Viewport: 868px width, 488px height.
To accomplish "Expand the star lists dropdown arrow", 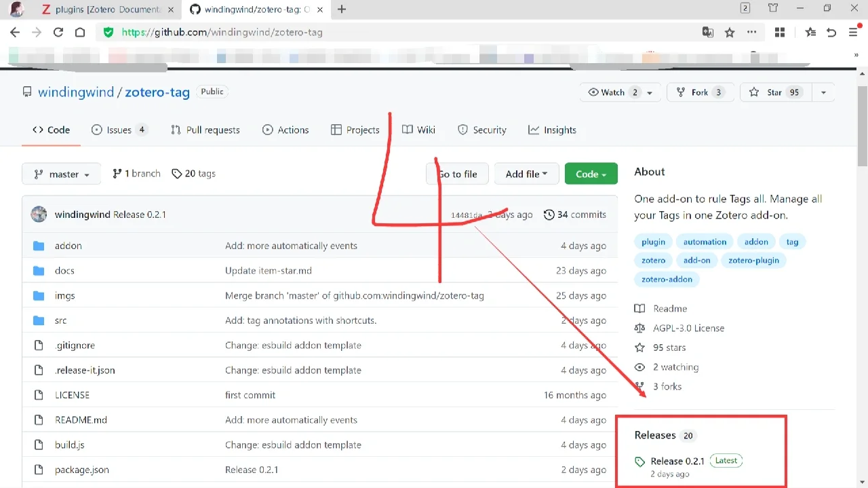I will (823, 92).
